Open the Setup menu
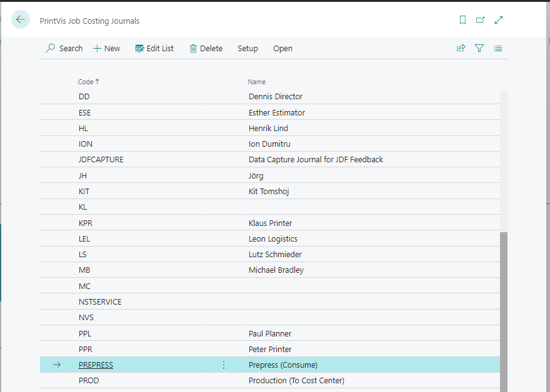 (247, 48)
